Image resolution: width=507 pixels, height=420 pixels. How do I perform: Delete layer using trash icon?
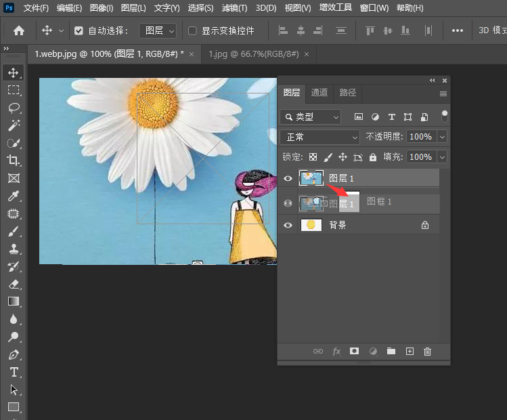click(427, 351)
